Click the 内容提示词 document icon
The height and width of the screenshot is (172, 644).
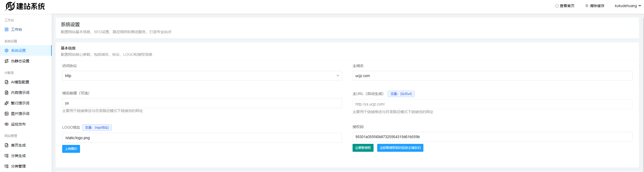[x=7, y=93]
